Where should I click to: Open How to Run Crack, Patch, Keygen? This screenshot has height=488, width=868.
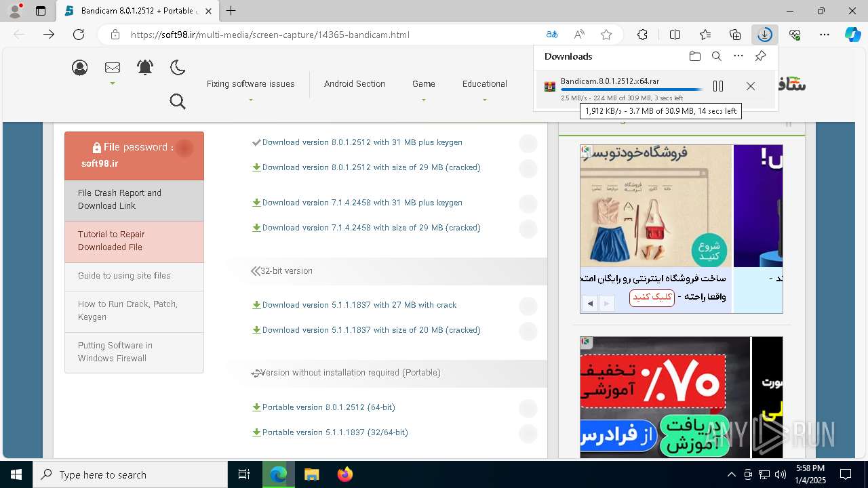134,311
